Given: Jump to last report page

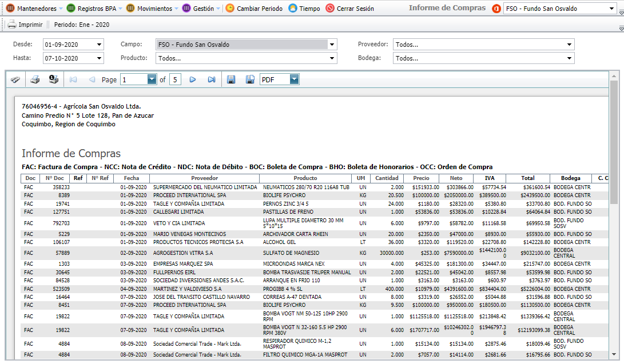Looking at the screenshot, I should (212, 79).
